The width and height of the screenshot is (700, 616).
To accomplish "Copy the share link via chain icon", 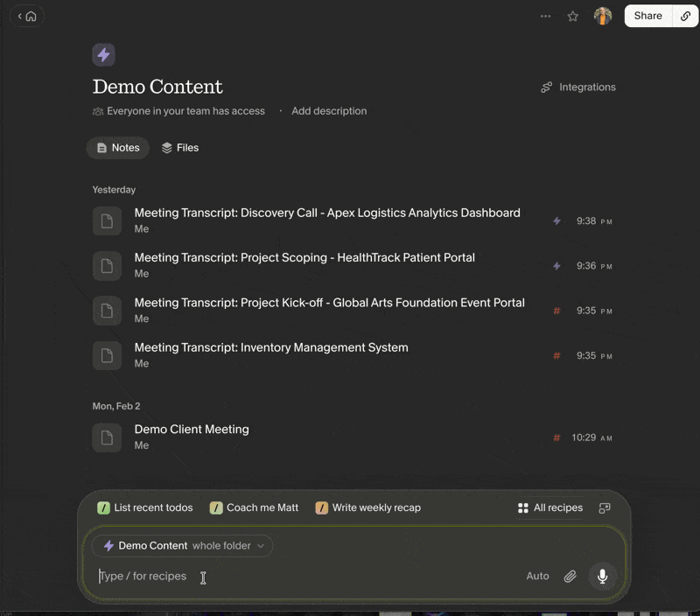I will click(x=685, y=16).
